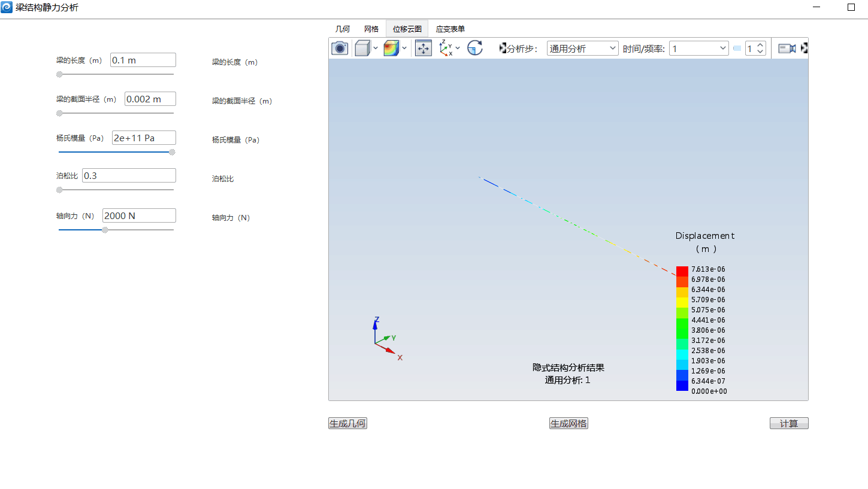This screenshot has height=489, width=868.
Task: Click the cube display mode icon
Action: (x=362, y=48)
